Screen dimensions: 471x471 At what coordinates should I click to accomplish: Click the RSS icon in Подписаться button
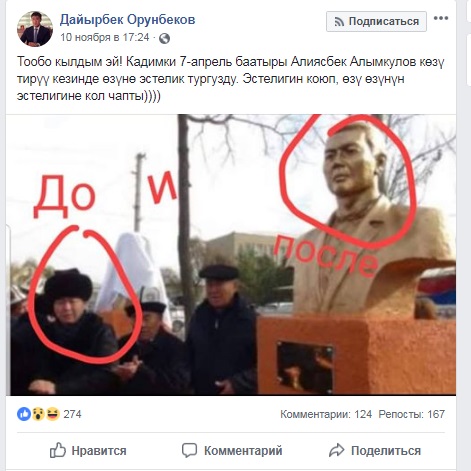pyautogui.click(x=339, y=22)
